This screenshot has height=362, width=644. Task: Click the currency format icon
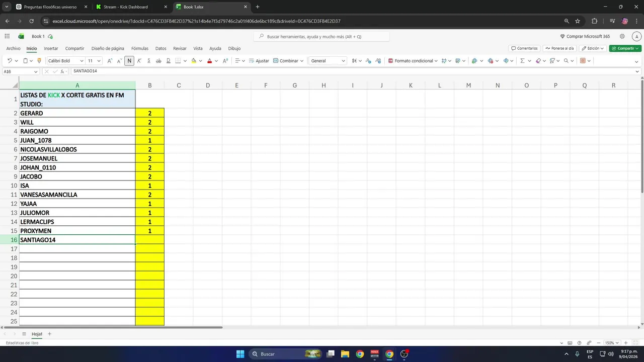pos(354,61)
